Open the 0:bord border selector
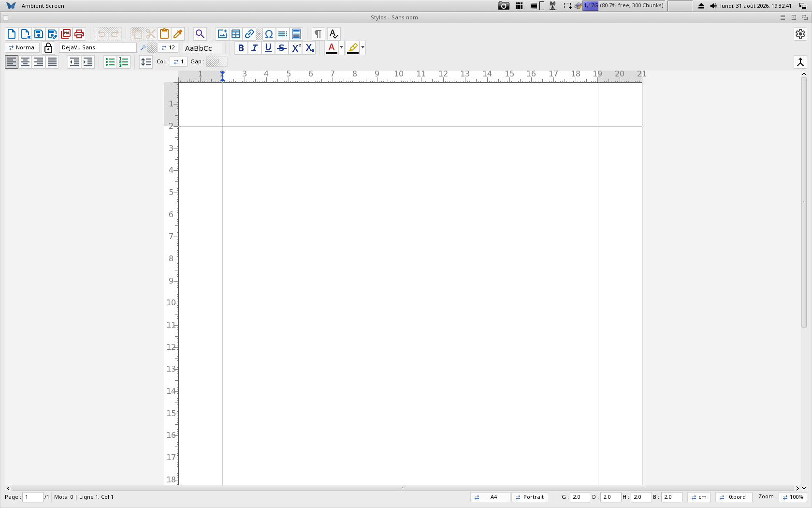812x508 pixels. point(734,497)
